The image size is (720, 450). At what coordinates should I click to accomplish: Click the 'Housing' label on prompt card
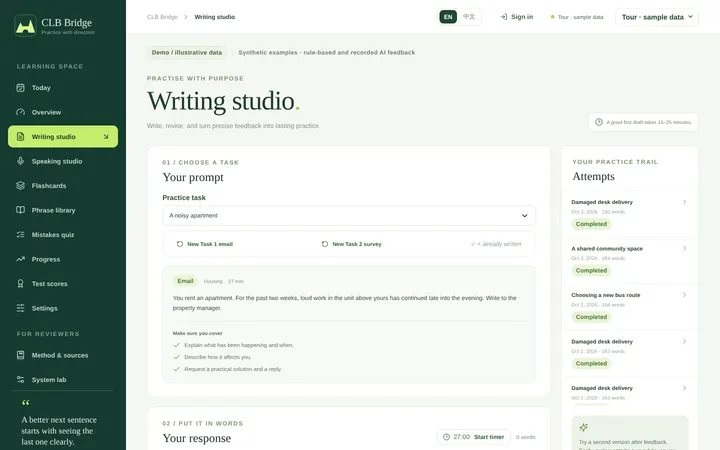point(213,281)
